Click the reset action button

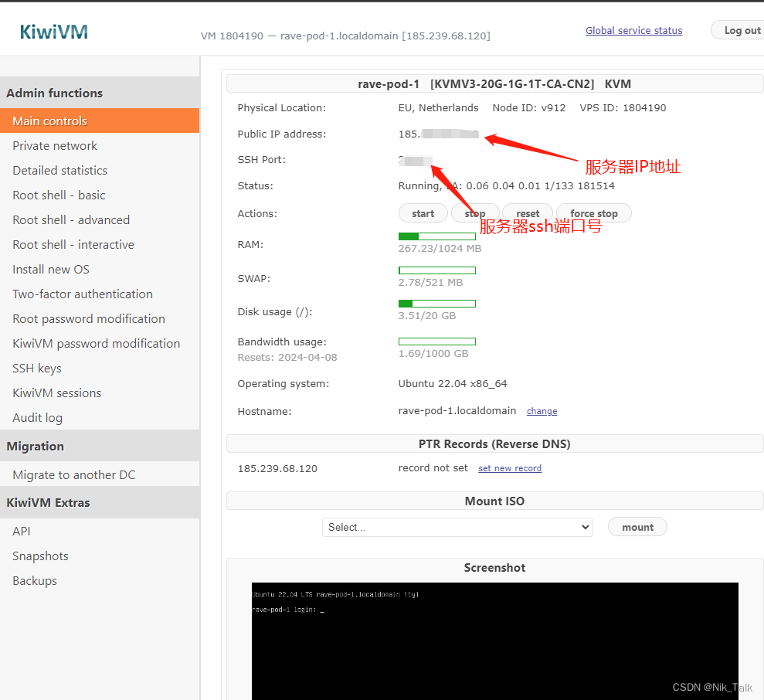click(528, 213)
